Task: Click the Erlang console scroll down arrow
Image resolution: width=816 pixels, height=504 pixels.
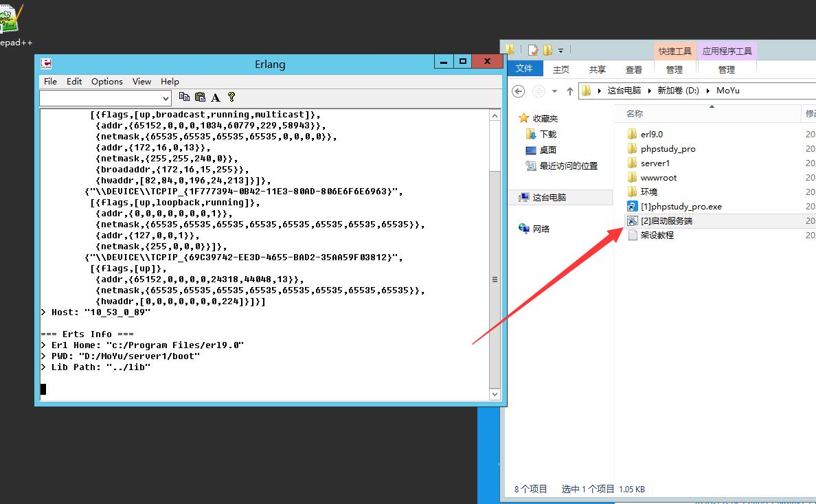Action: coord(495,394)
